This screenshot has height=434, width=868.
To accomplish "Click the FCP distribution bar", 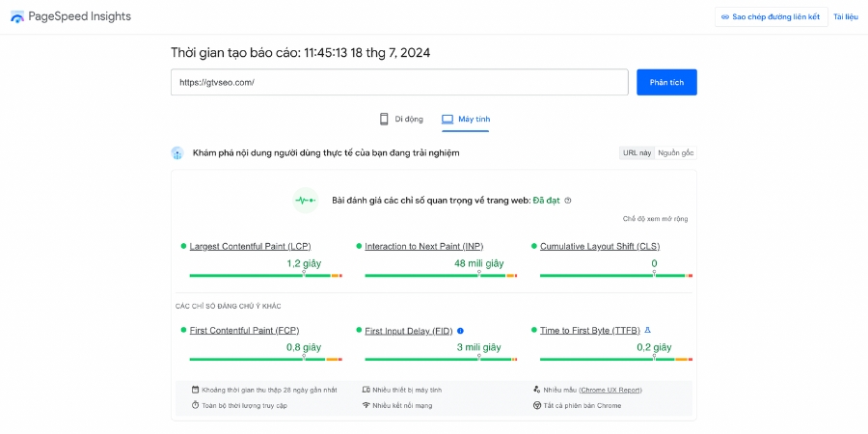I will tap(266, 360).
